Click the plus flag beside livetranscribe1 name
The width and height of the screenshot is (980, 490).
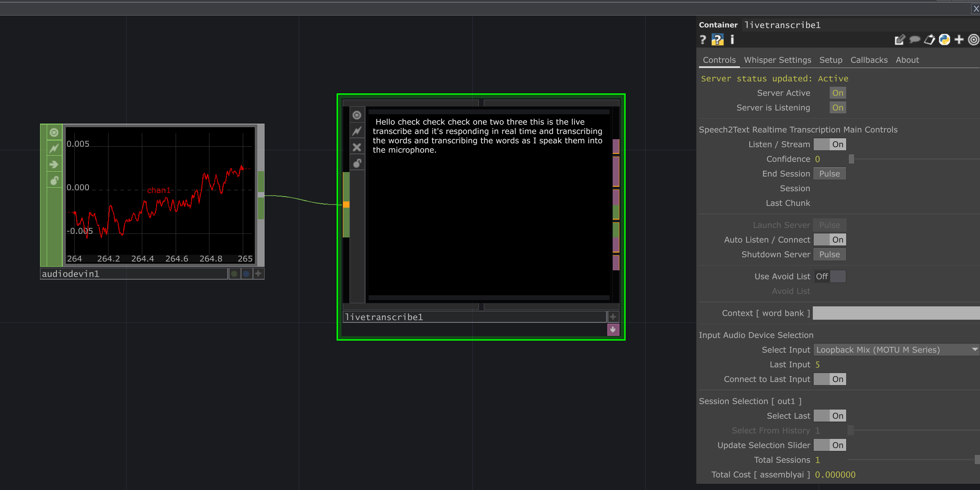coord(613,317)
